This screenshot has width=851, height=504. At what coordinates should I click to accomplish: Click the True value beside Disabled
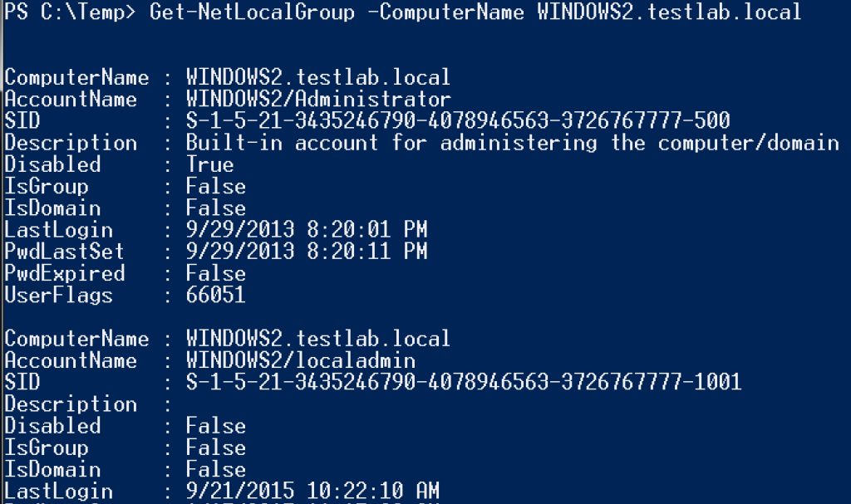210,164
